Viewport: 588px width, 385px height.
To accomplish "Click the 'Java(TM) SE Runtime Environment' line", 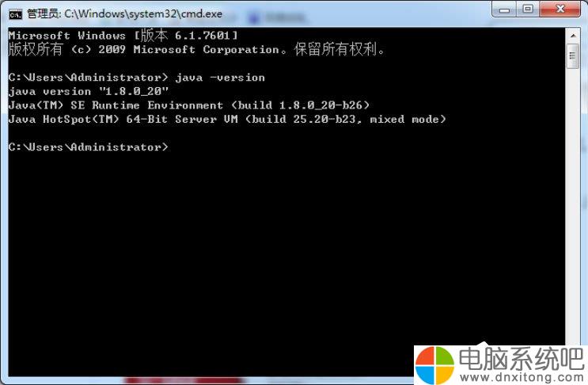I will (x=188, y=105).
